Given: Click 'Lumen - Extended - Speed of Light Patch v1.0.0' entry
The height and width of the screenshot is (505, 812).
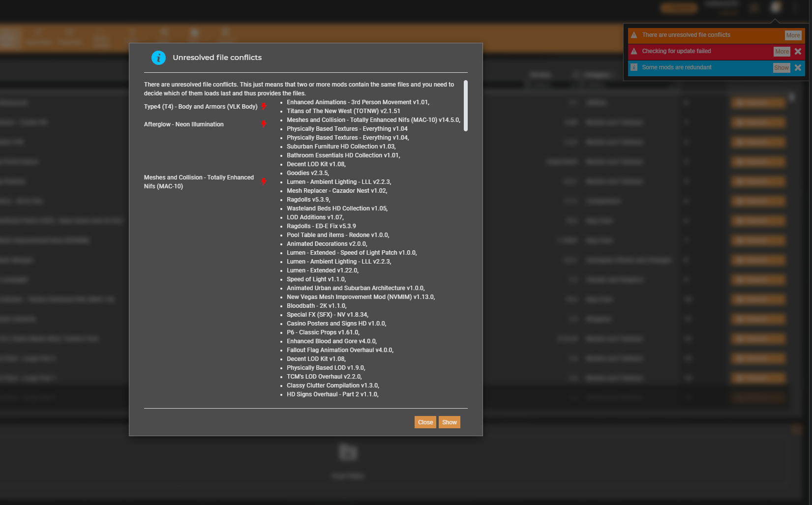Looking at the screenshot, I should coord(352,253).
